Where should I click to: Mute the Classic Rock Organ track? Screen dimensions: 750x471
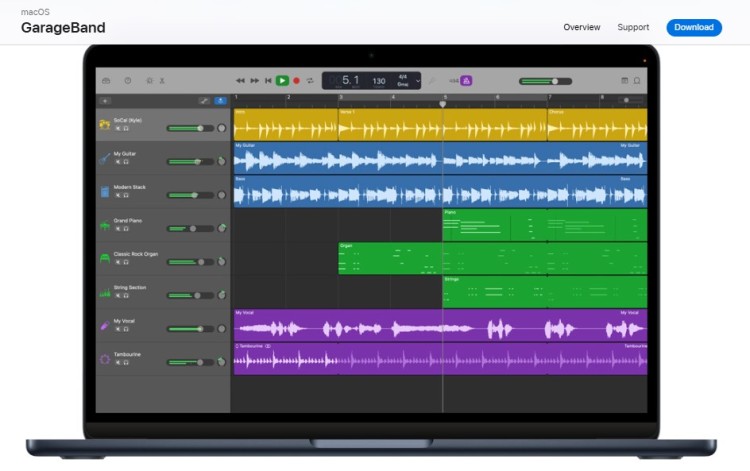(118, 263)
